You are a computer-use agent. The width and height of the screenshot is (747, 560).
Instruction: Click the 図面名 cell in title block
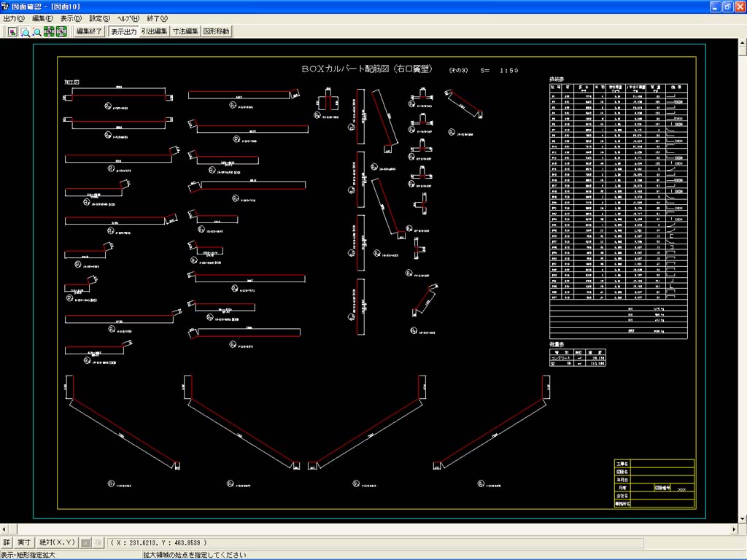pyautogui.click(x=622, y=472)
